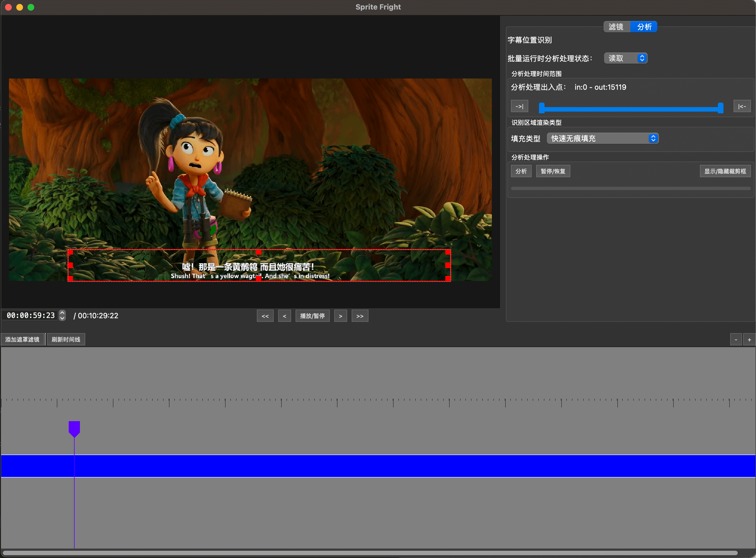
Task: Click the 00:00:59:23 timecode field
Action: [30, 315]
